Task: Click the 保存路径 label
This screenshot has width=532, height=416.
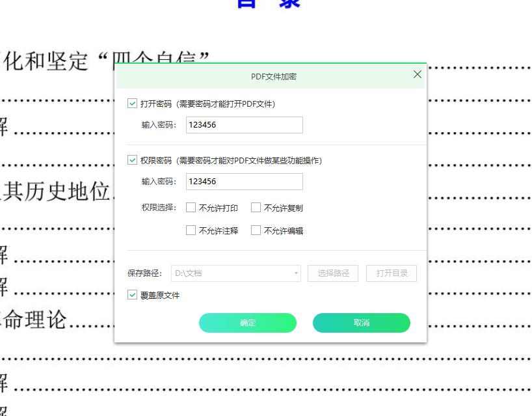Action: click(x=145, y=273)
